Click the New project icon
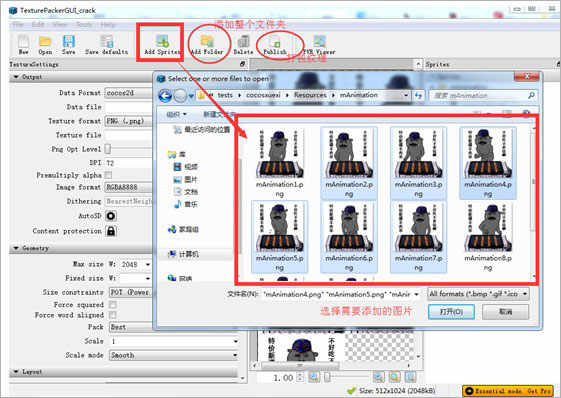This screenshot has height=398, width=561. pos(23,45)
